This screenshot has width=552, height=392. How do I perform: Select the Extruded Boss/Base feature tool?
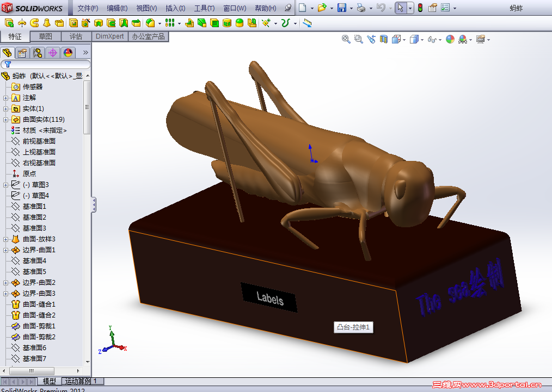click(9, 23)
